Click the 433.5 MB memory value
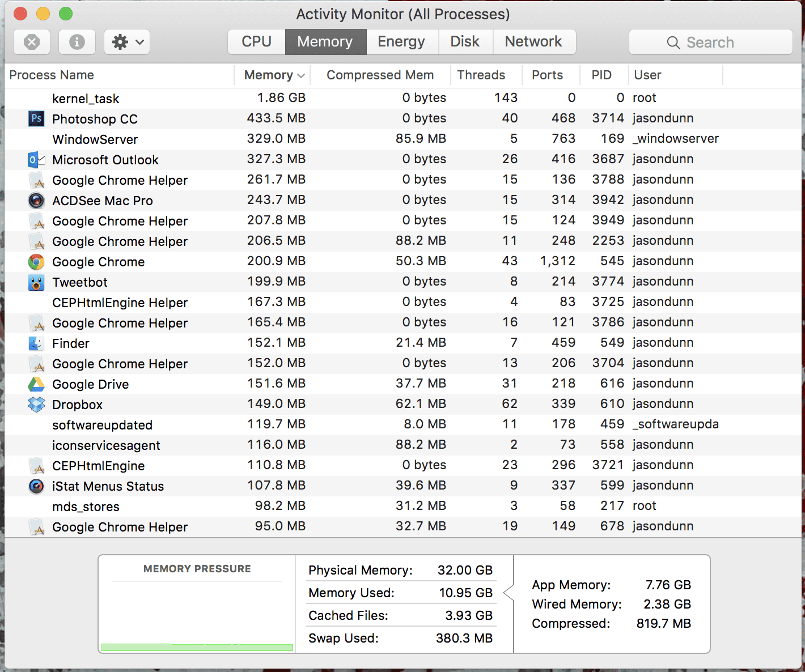 (276, 118)
